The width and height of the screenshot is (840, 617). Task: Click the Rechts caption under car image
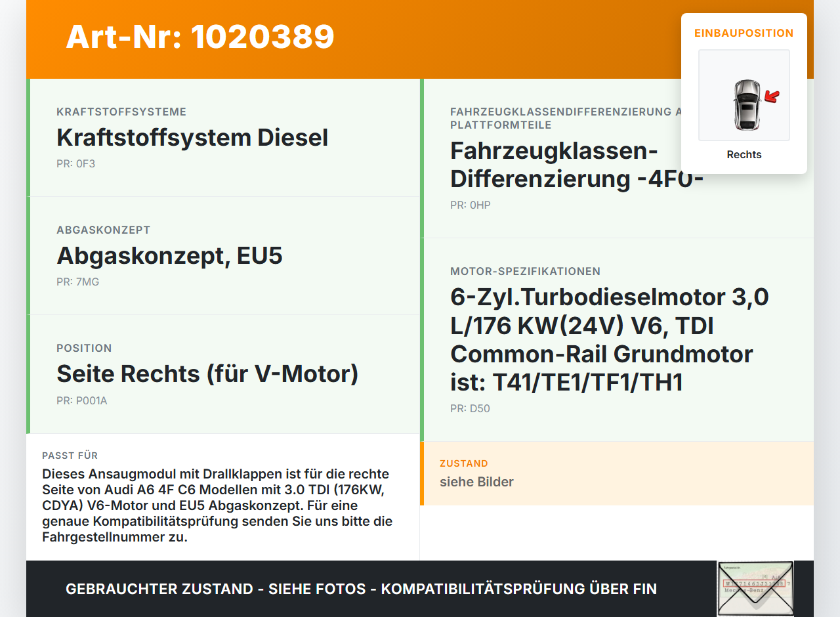(x=744, y=155)
